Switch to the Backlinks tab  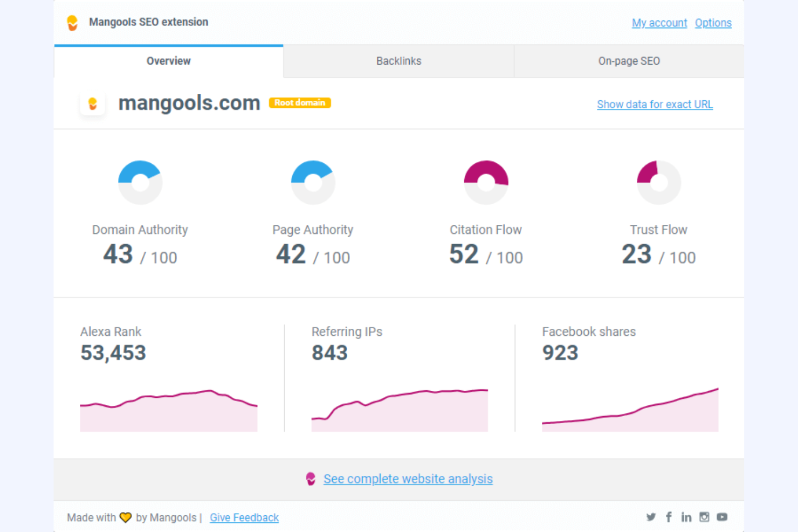398,61
